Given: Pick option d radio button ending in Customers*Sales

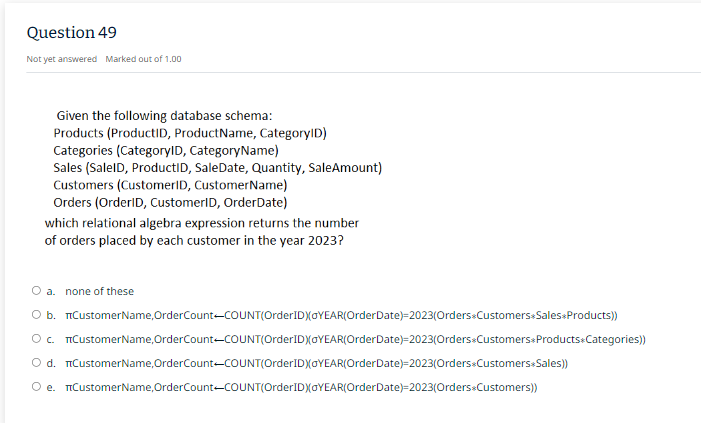Looking at the screenshot, I should [36, 363].
